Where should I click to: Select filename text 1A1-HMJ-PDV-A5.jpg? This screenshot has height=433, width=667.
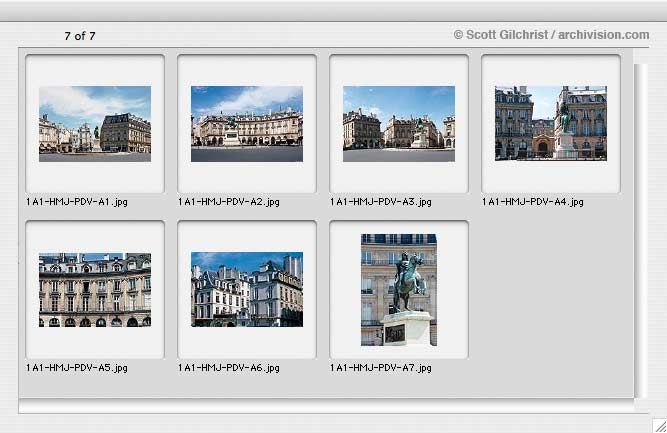(77, 367)
